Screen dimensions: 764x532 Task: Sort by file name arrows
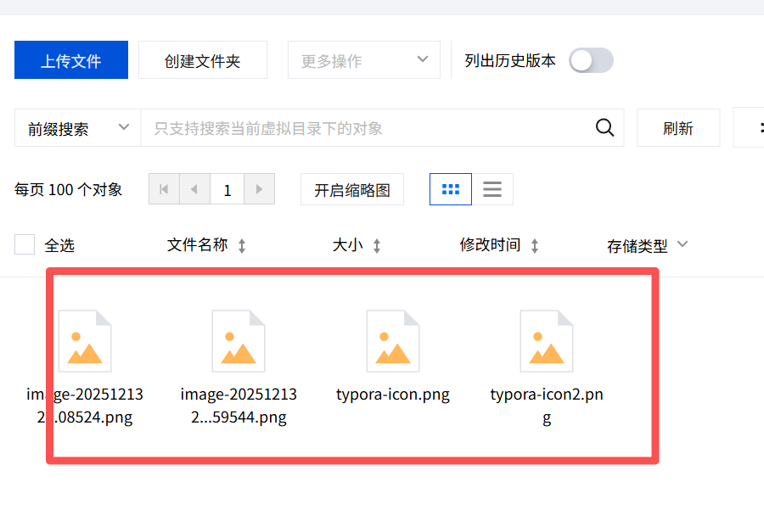[x=242, y=246]
